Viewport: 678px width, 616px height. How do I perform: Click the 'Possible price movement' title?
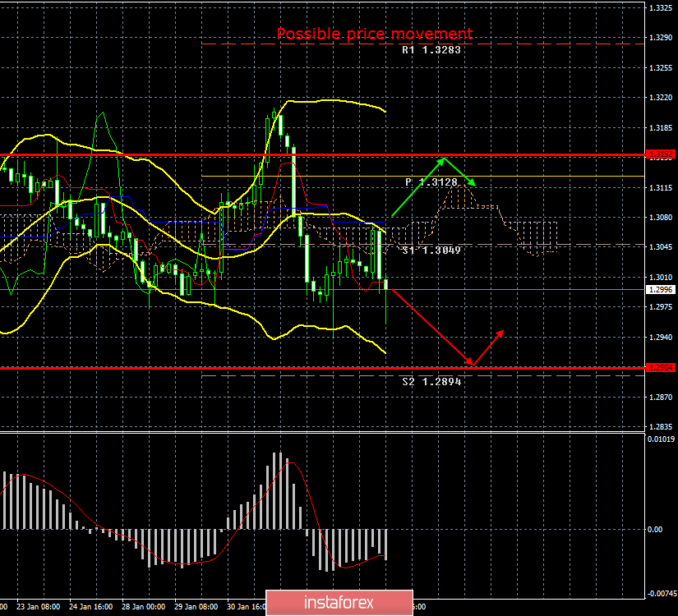click(x=374, y=34)
